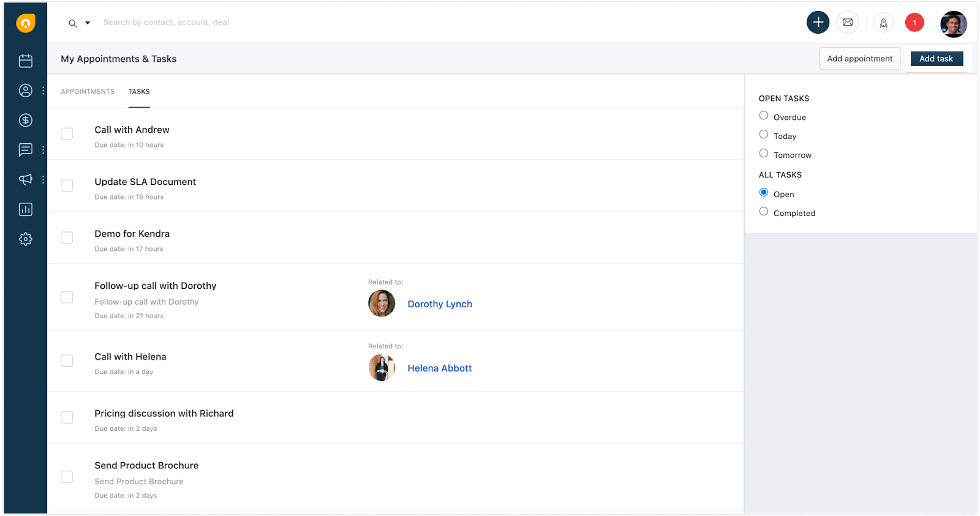
Task: Open the calendar icon in sidebar
Action: (x=25, y=61)
